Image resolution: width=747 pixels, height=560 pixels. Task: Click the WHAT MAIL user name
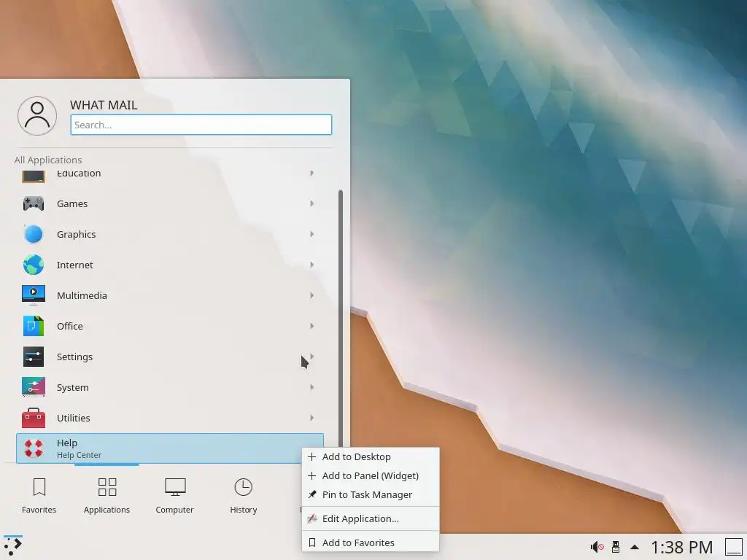[x=104, y=105]
